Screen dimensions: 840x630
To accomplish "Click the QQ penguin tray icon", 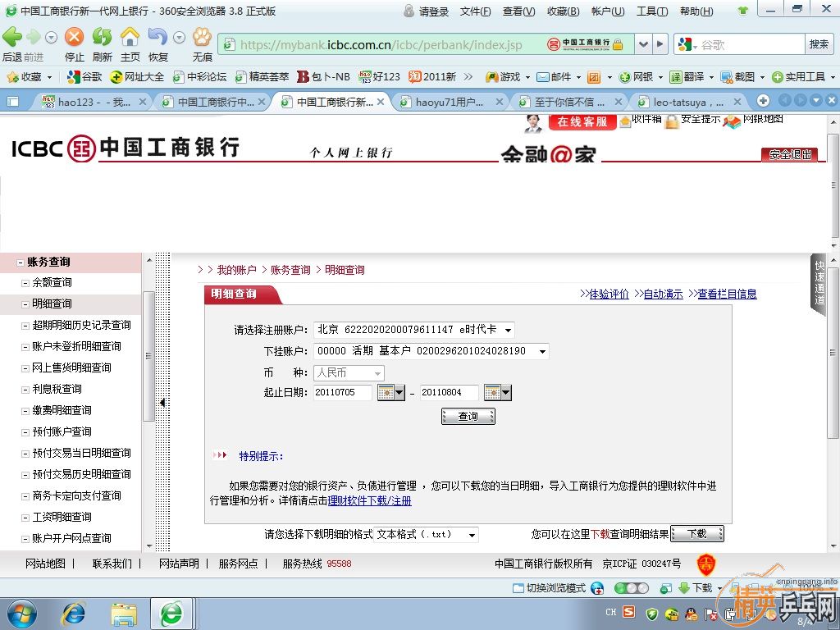I will [691, 614].
